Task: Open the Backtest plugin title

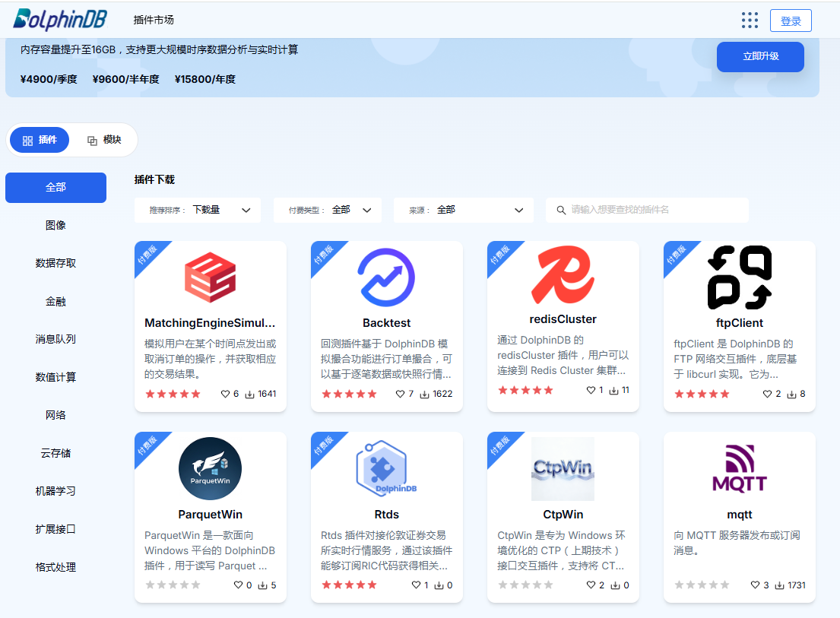Action: pos(386,323)
